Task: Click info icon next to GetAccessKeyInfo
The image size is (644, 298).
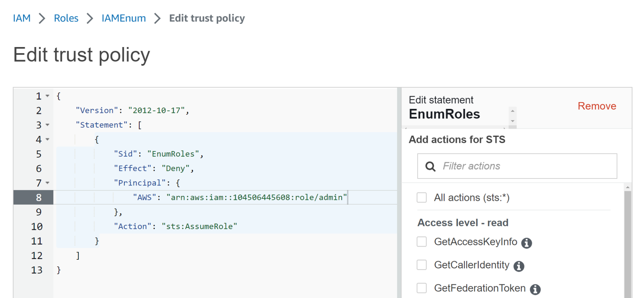Action: click(527, 243)
